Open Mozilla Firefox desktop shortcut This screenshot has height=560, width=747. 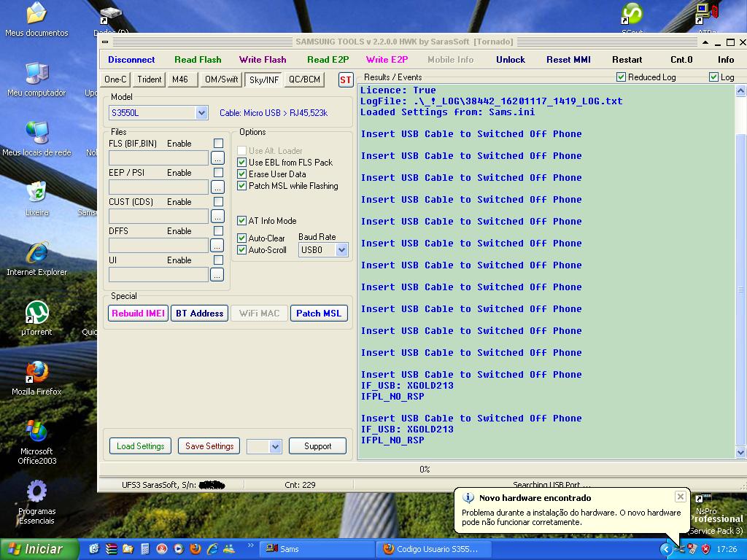click(36, 373)
